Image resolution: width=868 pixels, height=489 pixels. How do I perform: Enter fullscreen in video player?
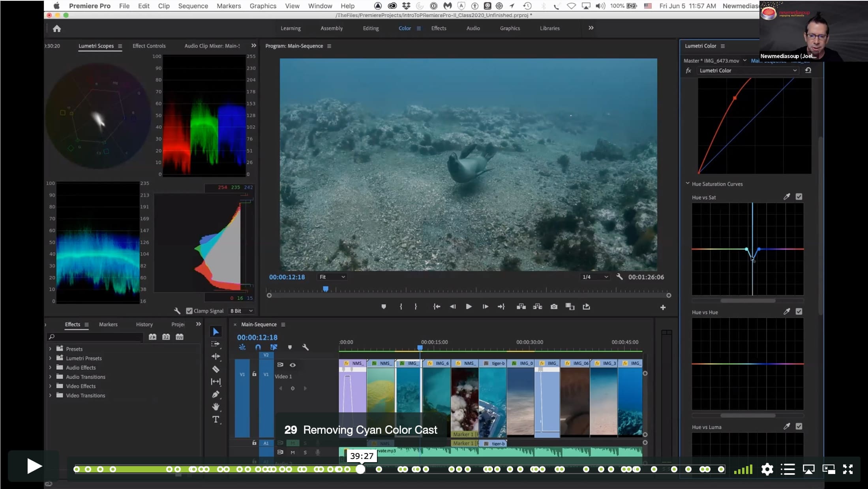tap(848, 469)
